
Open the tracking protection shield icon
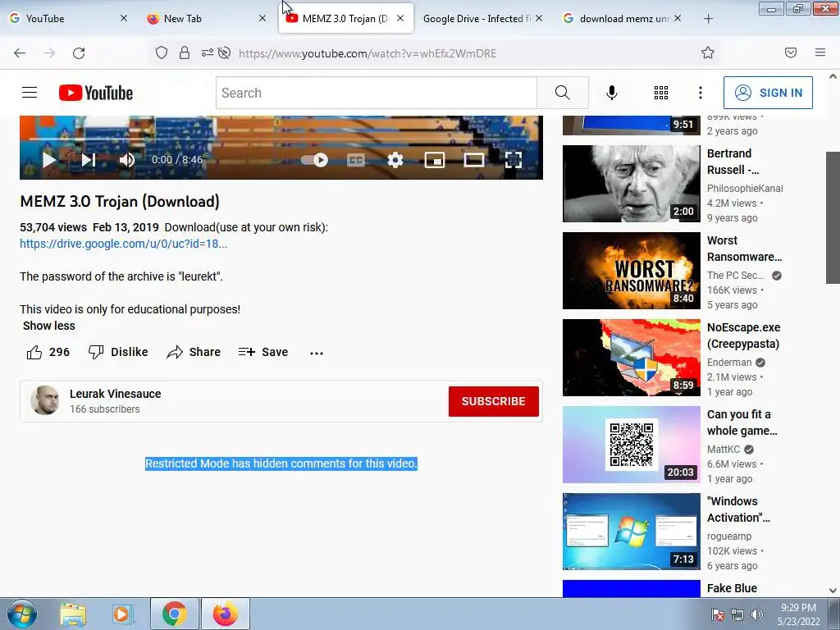162,52
